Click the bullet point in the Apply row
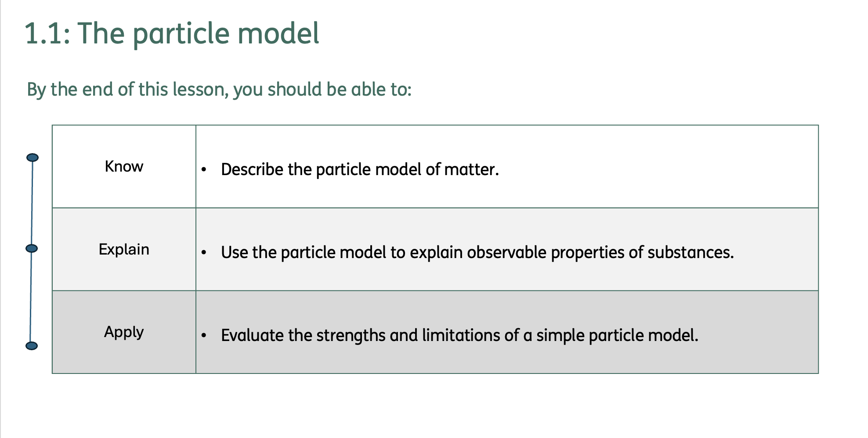The width and height of the screenshot is (868, 438). (x=204, y=335)
